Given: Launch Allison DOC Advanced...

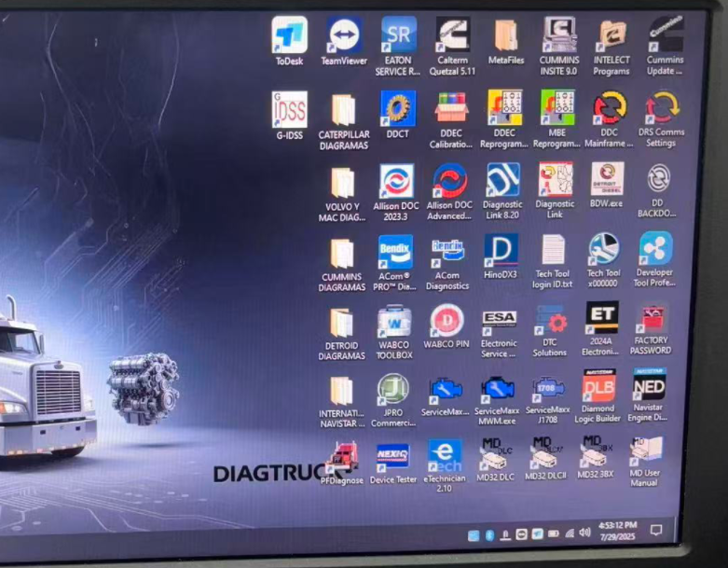Looking at the screenshot, I should coord(449,192).
